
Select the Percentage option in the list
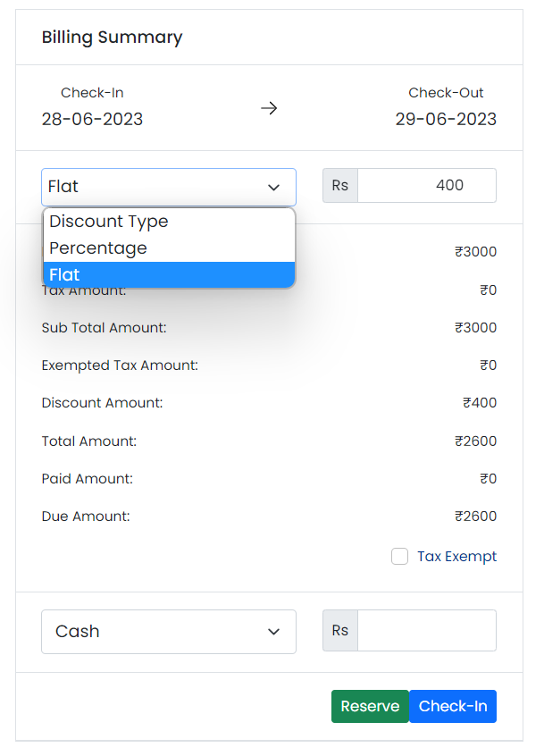click(x=98, y=248)
